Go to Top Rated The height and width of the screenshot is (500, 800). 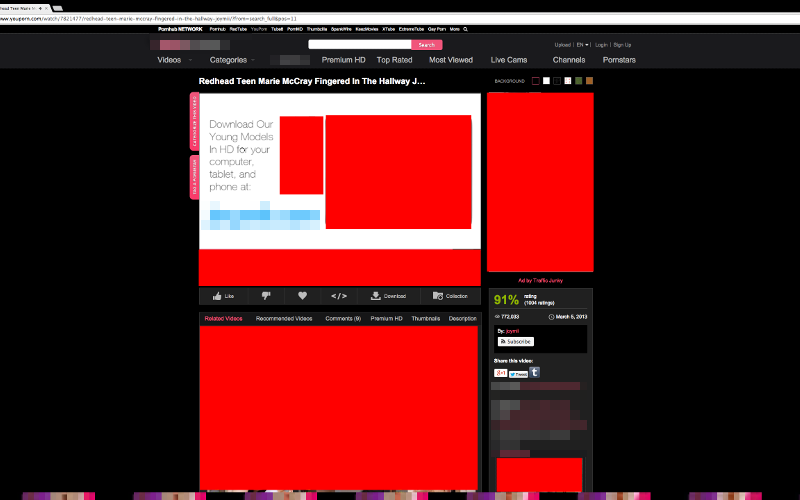[x=394, y=60]
